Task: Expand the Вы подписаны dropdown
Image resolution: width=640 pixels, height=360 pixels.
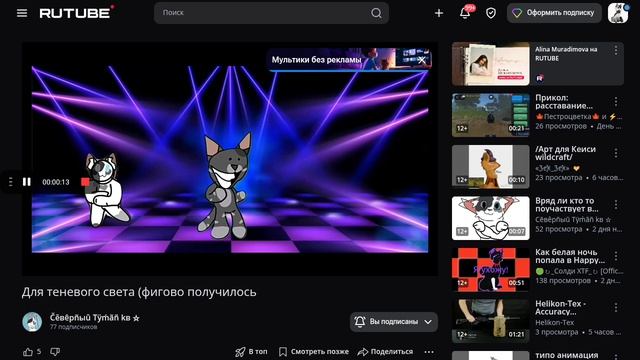Action: [393, 322]
